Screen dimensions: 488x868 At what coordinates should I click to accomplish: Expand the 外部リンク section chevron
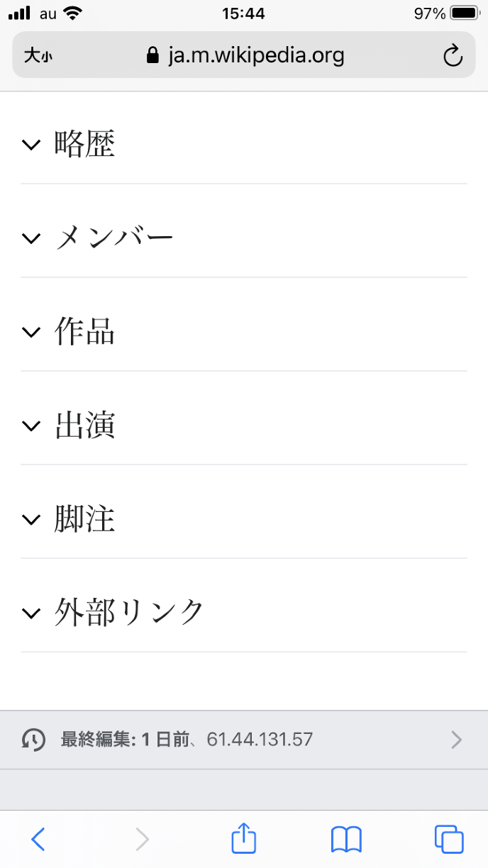31,613
